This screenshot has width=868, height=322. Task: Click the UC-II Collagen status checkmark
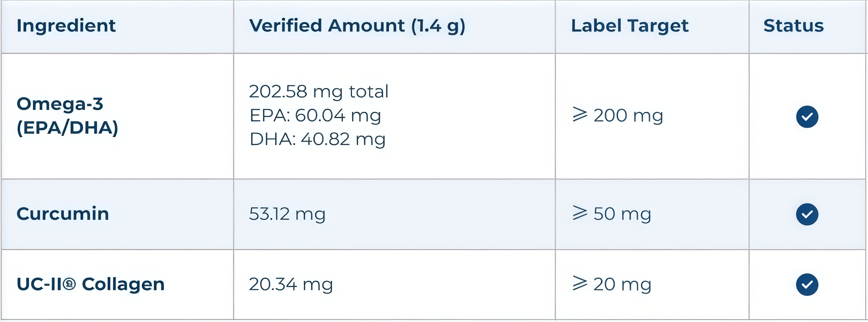[x=807, y=285]
